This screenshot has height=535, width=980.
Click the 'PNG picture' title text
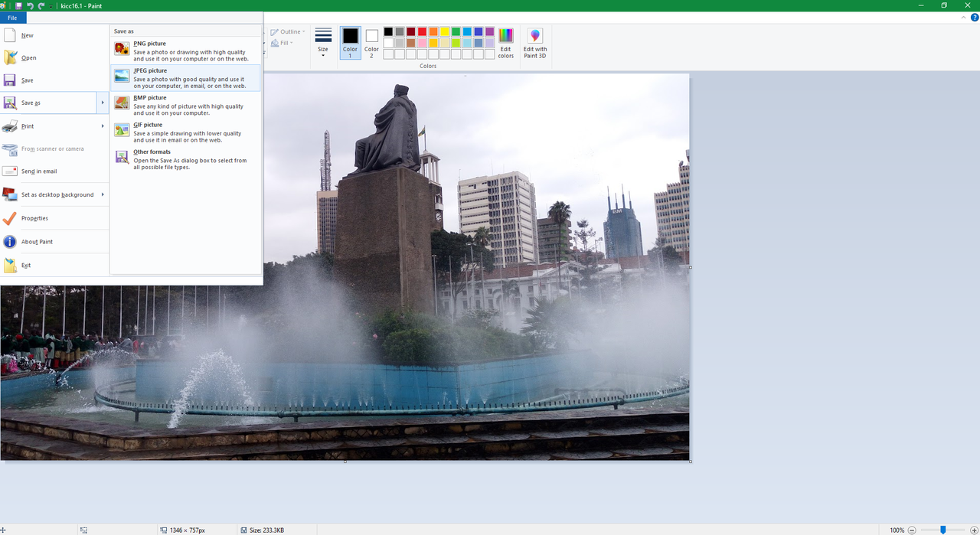pos(149,44)
